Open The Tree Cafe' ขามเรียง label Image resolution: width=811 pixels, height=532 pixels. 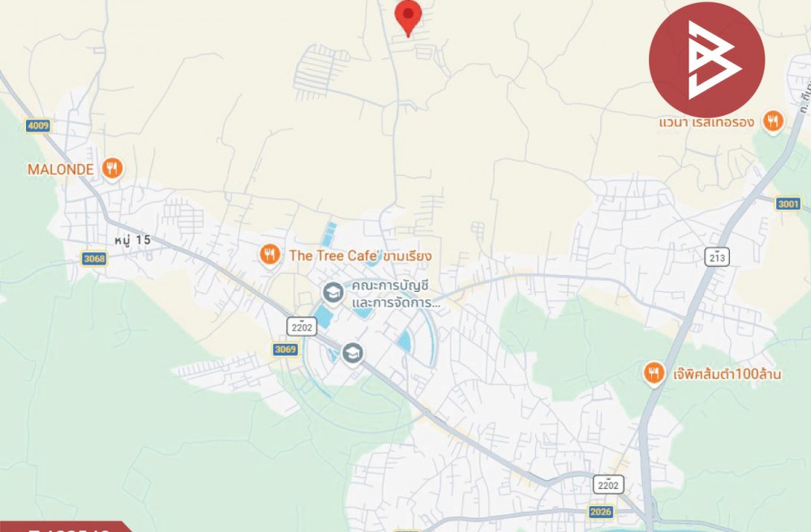(x=360, y=255)
